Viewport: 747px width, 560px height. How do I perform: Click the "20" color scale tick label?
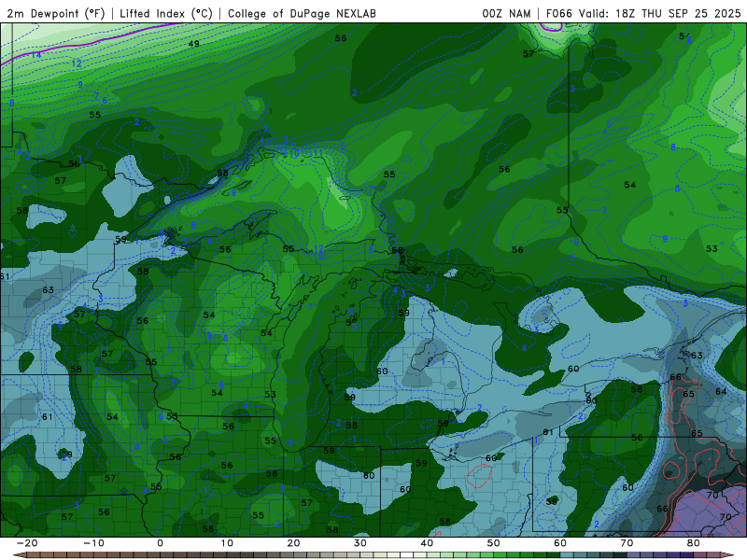(x=293, y=543)
